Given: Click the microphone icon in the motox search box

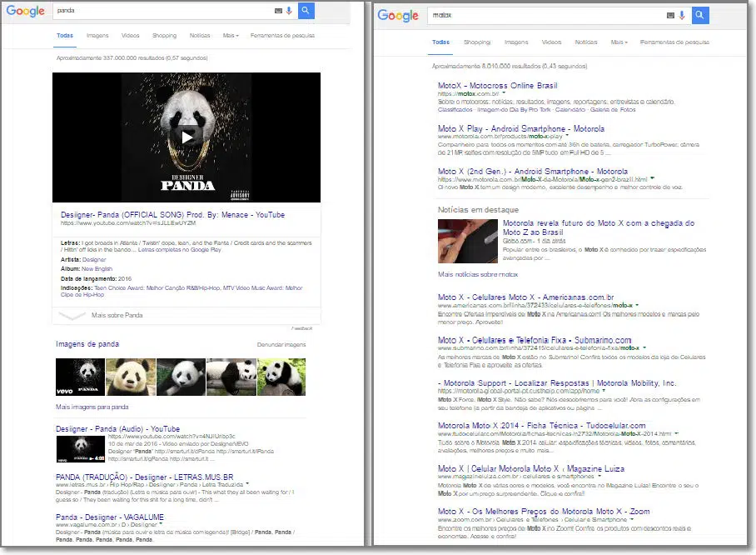Looking at the screenshot, I should coord(682,16).
